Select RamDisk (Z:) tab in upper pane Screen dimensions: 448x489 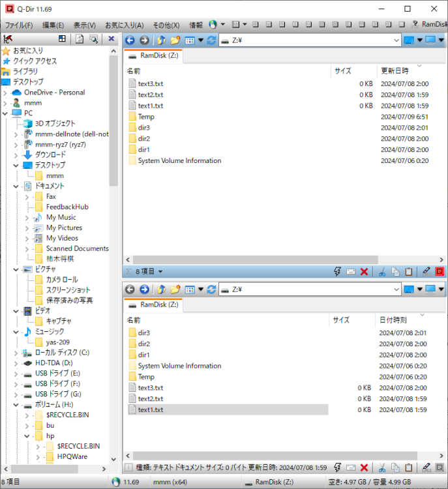153,56
